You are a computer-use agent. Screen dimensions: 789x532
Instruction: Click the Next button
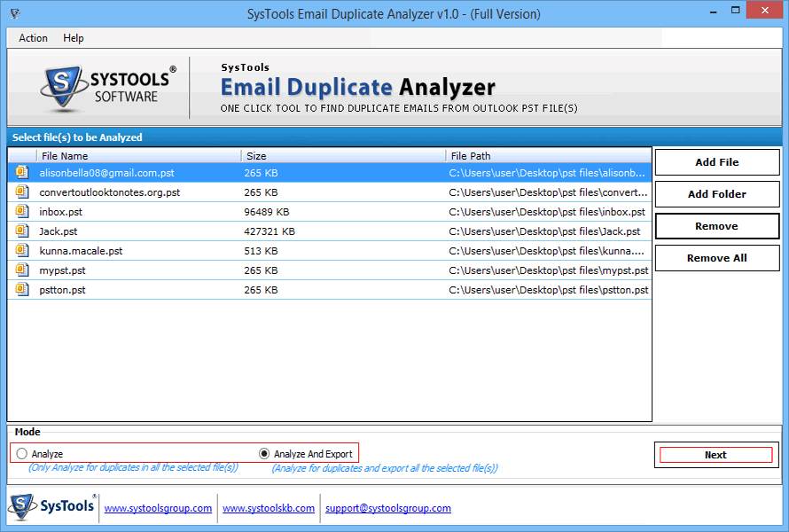(x=715, y=454)
